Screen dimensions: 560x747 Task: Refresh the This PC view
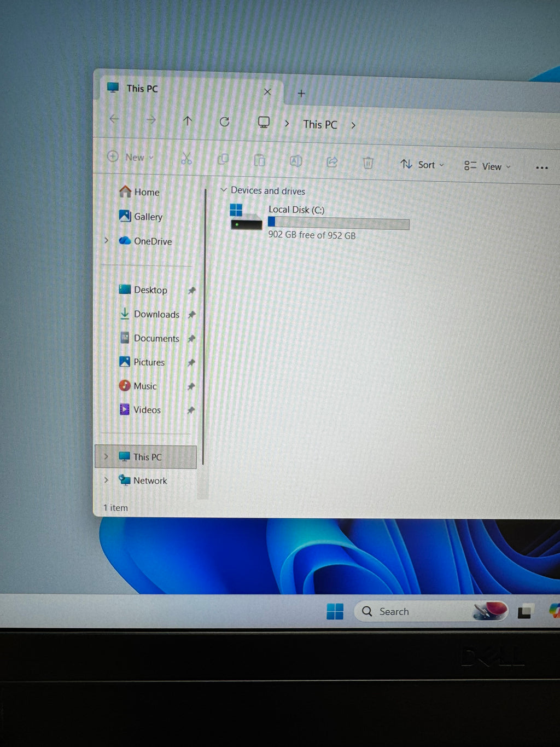(224, 121)
